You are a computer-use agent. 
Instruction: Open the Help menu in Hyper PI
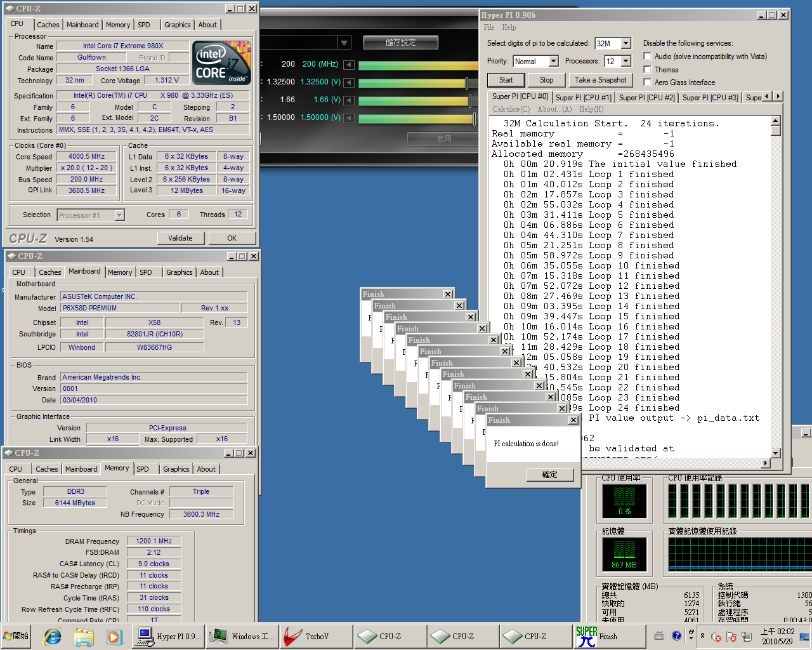click(x=509, y=27)
